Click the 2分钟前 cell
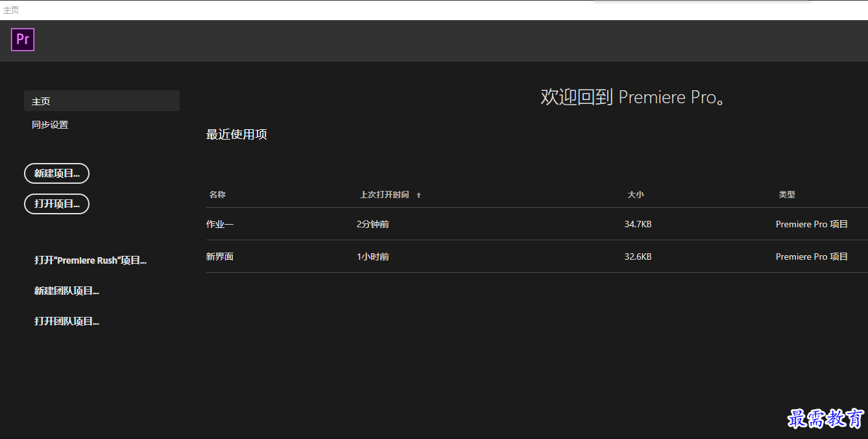This screenshot has height=439, width=868. [x=373, y=224]
